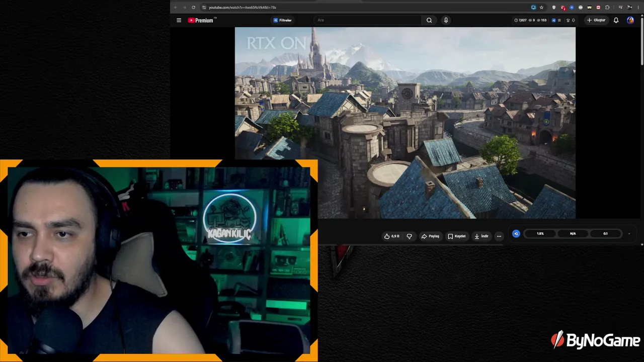
Task: Open the Oluştur create menu
Action: point(596,20)
